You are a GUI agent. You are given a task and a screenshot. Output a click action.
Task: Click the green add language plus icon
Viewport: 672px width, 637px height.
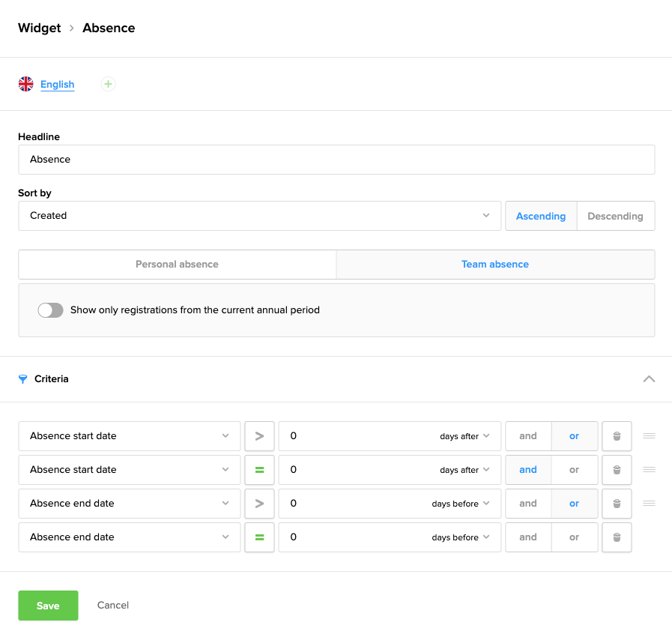pyautogui.click(x=108, y=84)
